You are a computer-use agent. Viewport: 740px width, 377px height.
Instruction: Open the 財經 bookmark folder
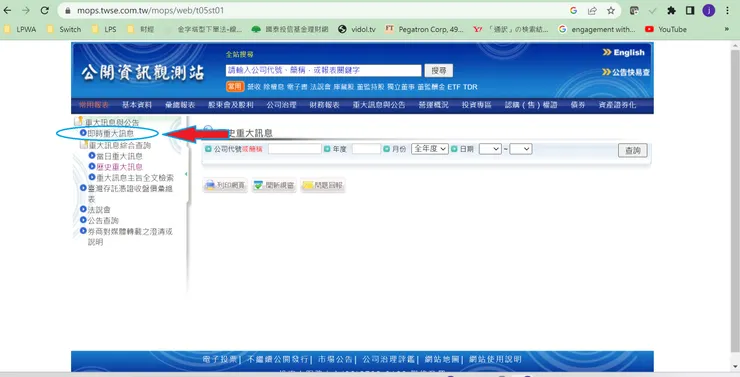point(141,29)
